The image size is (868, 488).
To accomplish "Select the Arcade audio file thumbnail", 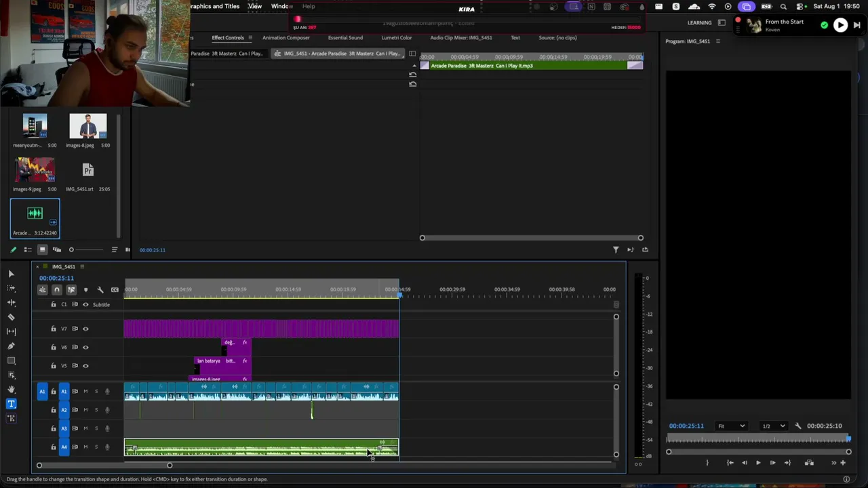I will (x=35, y=214).
